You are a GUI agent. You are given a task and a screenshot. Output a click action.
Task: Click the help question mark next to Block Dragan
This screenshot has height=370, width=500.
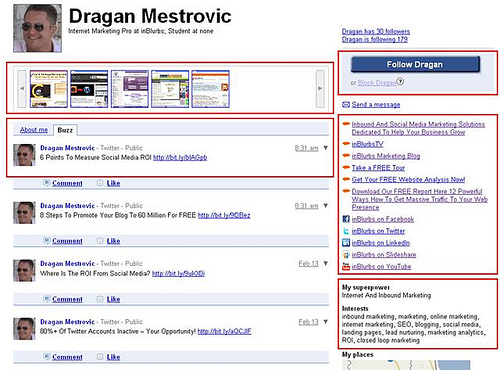[400, 81]
